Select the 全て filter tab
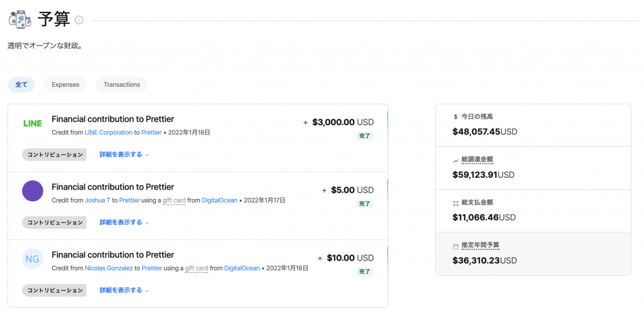The height and width of the screenshot is (314, 644). pyautogui.click(x=21, y=84)
